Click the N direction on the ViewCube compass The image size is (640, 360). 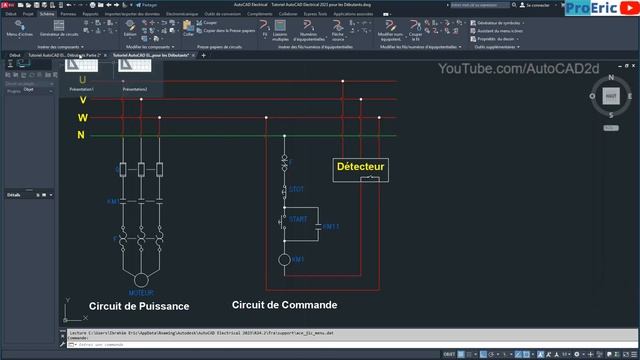(x=611, y=77)
